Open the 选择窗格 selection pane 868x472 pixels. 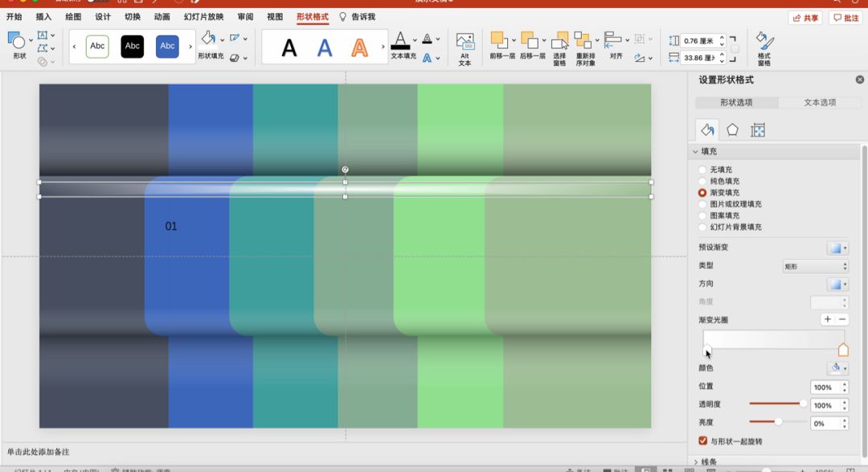[x=559, y=49]
